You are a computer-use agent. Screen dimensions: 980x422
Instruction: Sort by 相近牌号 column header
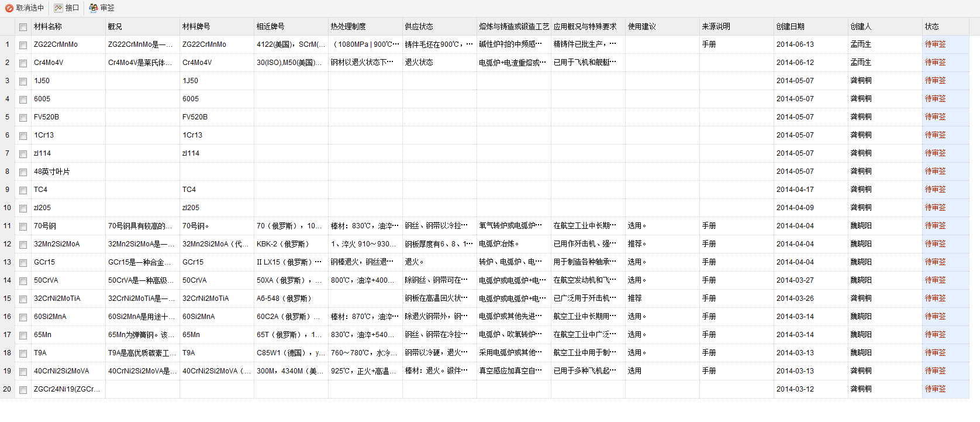click(x=291, y=26)
